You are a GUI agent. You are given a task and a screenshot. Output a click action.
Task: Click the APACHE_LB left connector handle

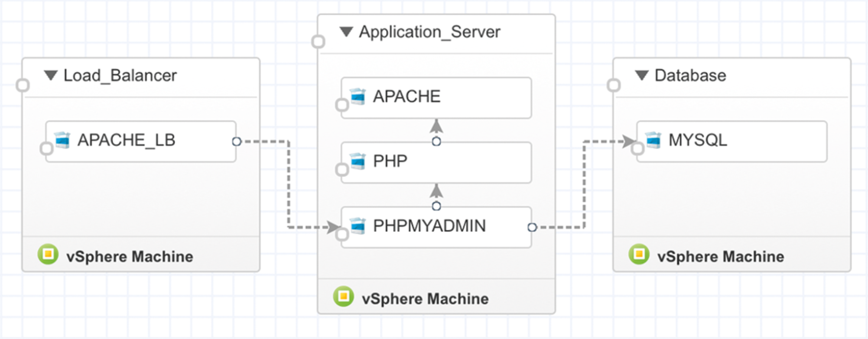click(x=46, y=149)
